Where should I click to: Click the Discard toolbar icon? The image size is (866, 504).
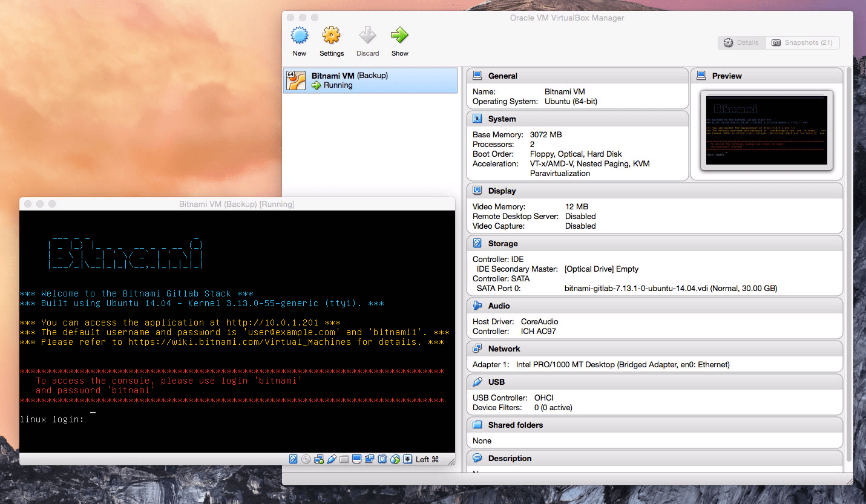point(367,36)
